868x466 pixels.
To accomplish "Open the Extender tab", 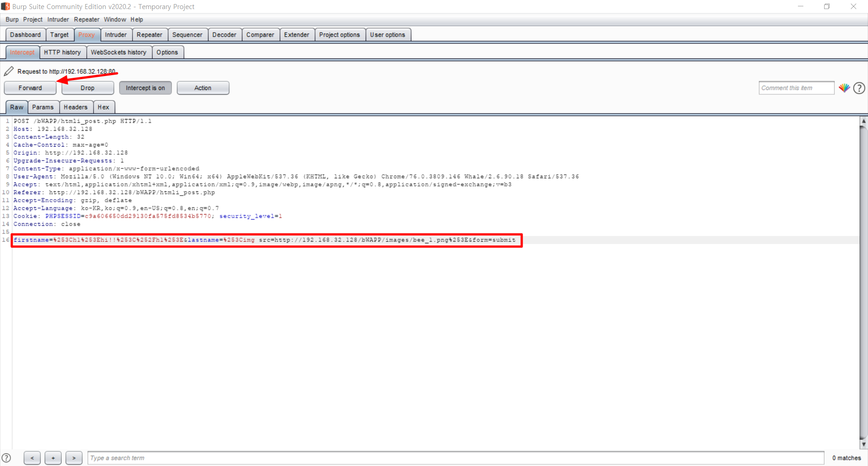I will (x=297, y=35).
